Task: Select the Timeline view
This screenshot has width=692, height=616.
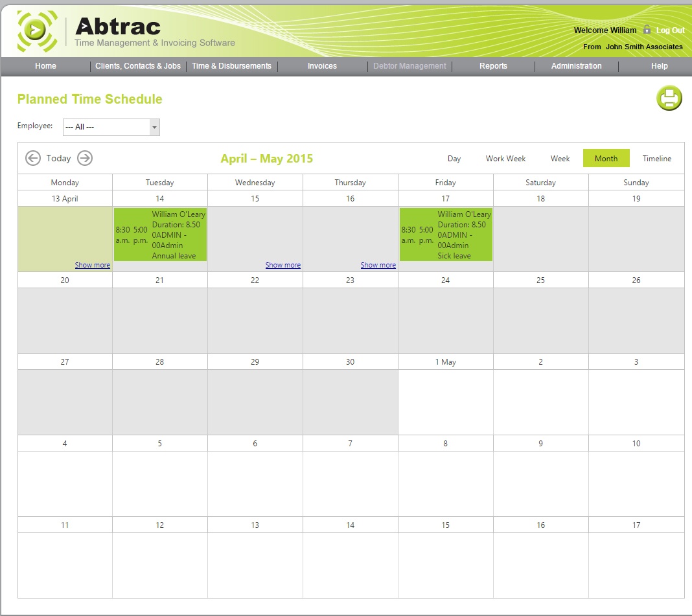Action: [x=656, y=158]
